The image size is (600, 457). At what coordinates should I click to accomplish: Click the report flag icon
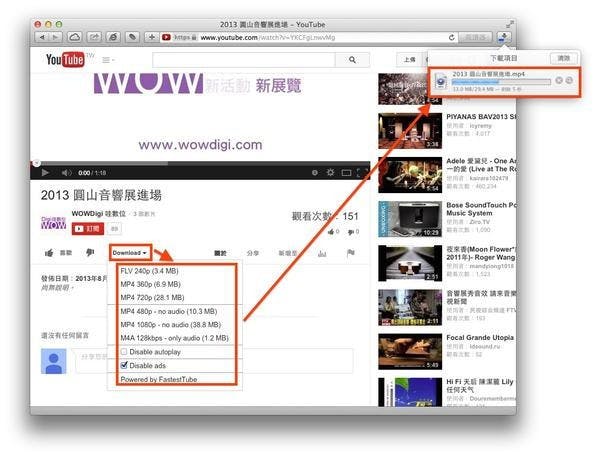[x=351, y=253]
